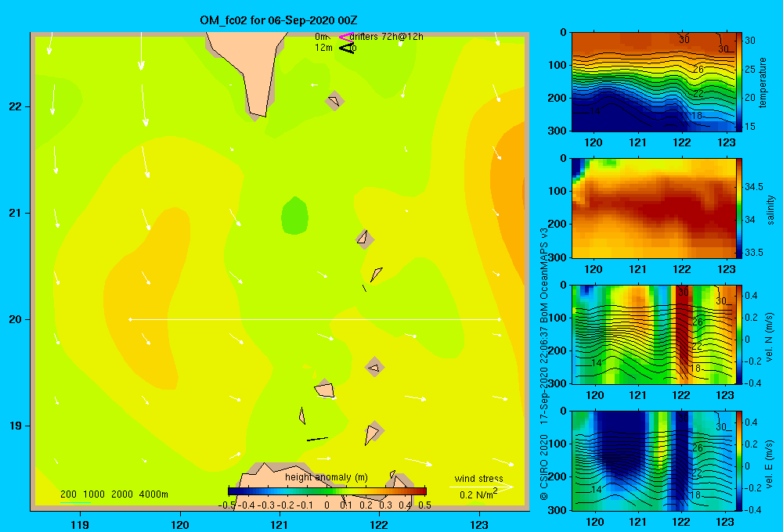
Task: Open the eastward velocity section panel
Action: [x=653, y=461]
